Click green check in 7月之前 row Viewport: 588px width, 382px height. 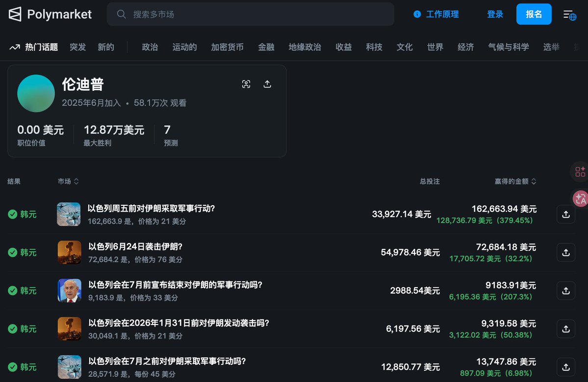[x=12, y=367]
